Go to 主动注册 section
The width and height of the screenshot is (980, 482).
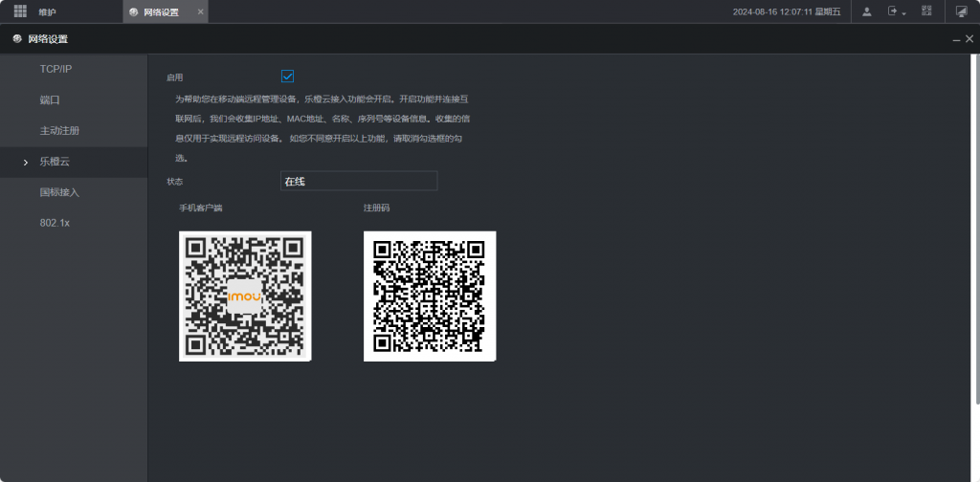pyautogui.click(x=59, y=130)
